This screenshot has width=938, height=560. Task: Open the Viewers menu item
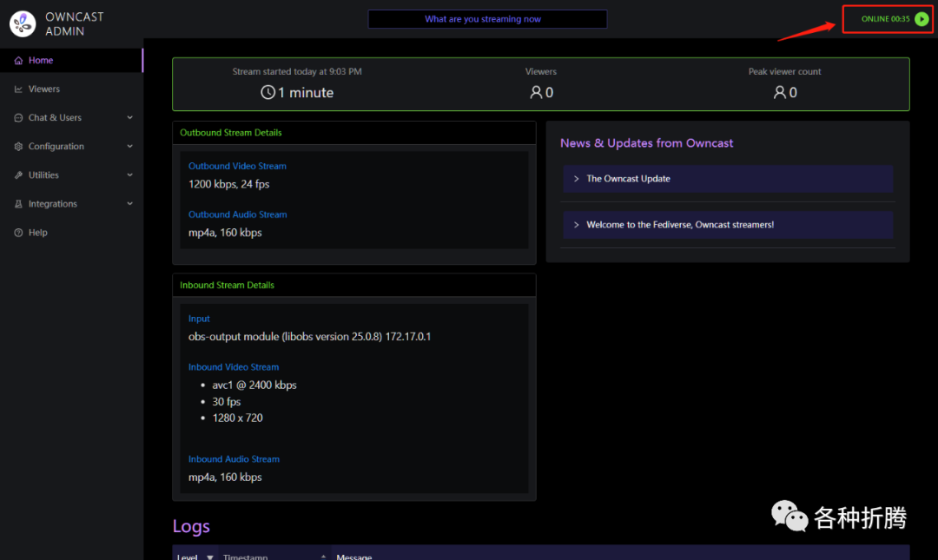pos(72,89)
